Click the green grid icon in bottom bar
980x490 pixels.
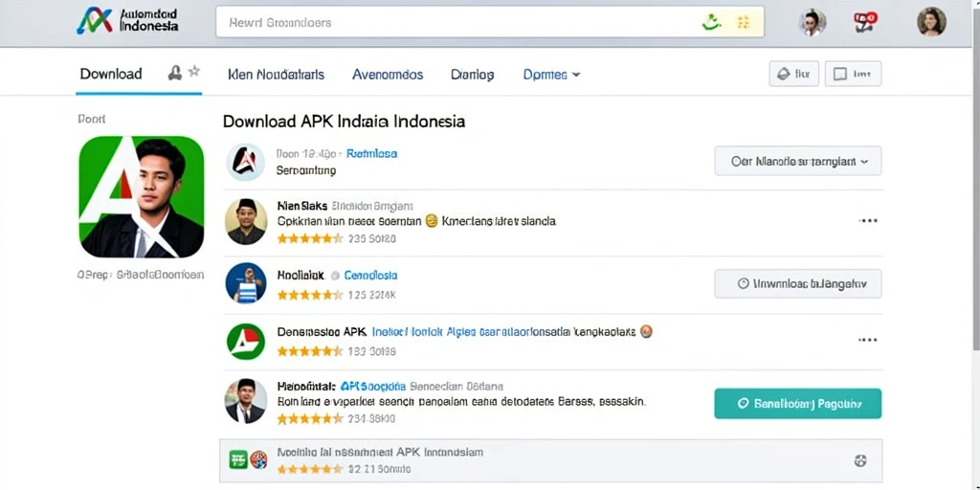pos(238,460)
